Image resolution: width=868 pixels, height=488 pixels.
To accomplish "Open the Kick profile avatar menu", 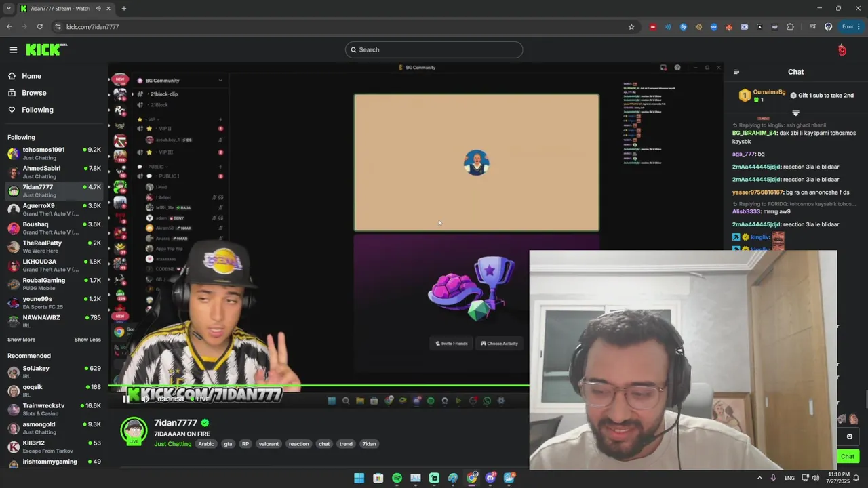I will click(x=842, y=49).
